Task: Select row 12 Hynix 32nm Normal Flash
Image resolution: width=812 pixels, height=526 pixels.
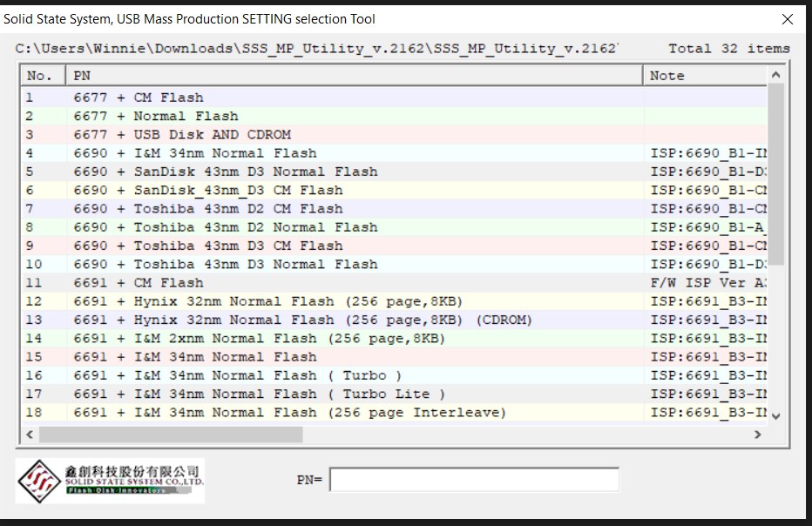Action: point(395,301)
